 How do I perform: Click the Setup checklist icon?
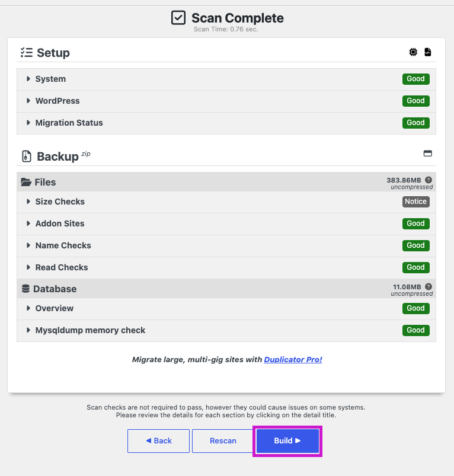pos(27,53)
